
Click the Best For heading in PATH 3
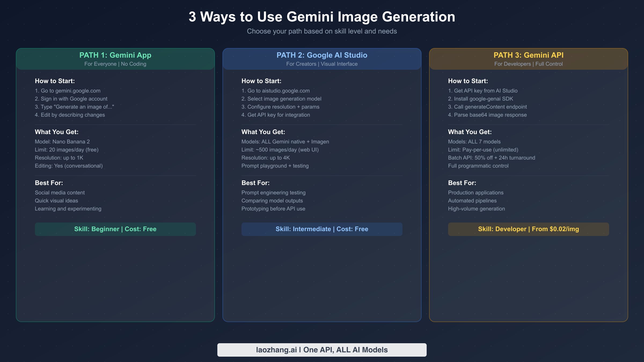point(462,183)
